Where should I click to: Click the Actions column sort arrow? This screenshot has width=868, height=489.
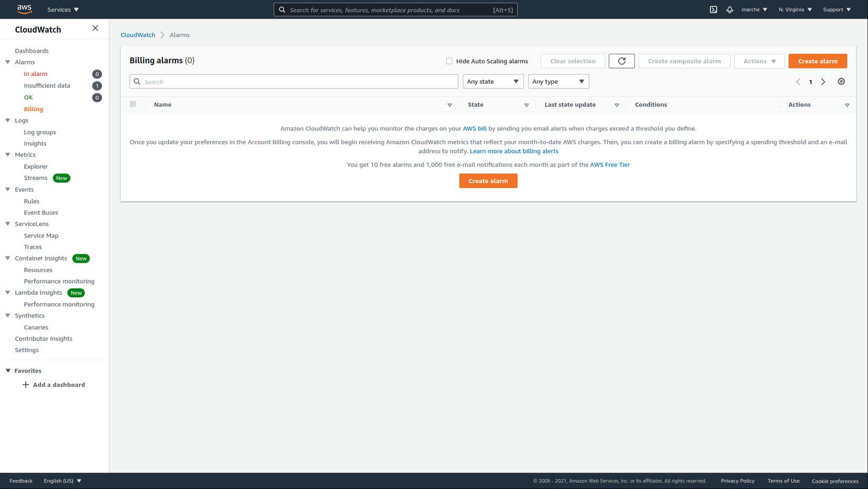(847, 105)
